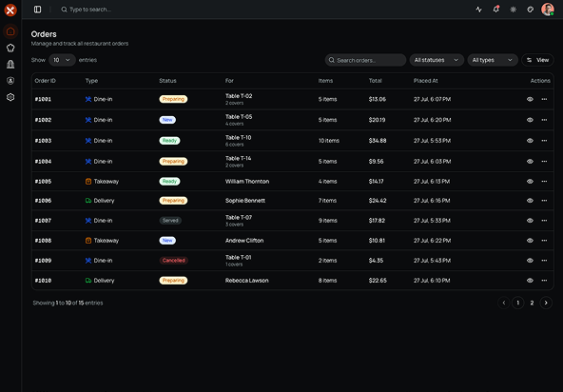The image size is (563, 392).
Task: Click Delivery icon for order #1006
Action: tap(88, 201)
